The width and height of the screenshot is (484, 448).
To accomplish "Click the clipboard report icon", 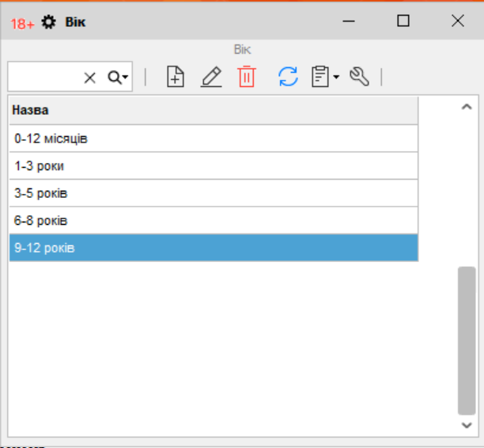I will pos(320,77).
